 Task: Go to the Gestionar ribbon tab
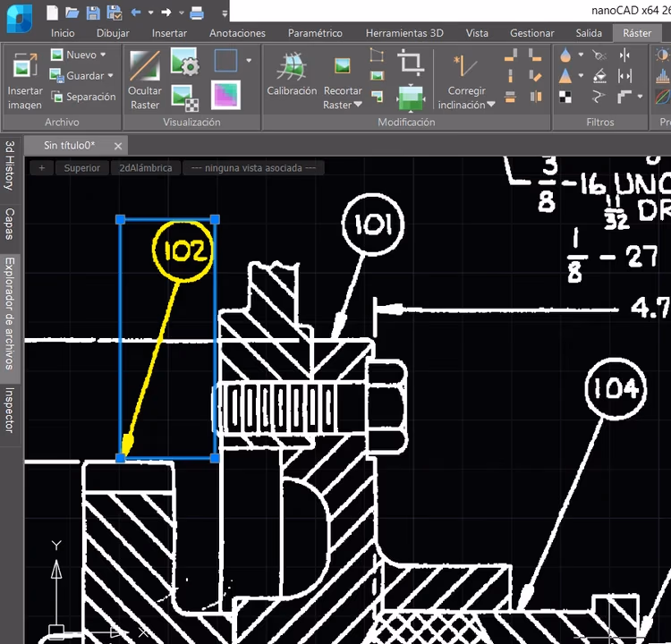point(532,33)
